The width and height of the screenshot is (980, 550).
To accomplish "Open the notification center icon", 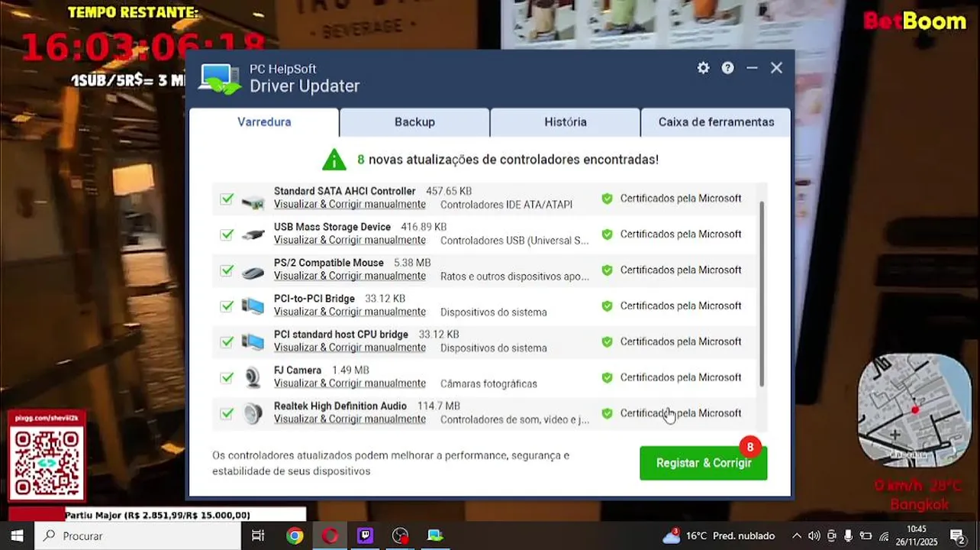I will [x=957, y=535].
